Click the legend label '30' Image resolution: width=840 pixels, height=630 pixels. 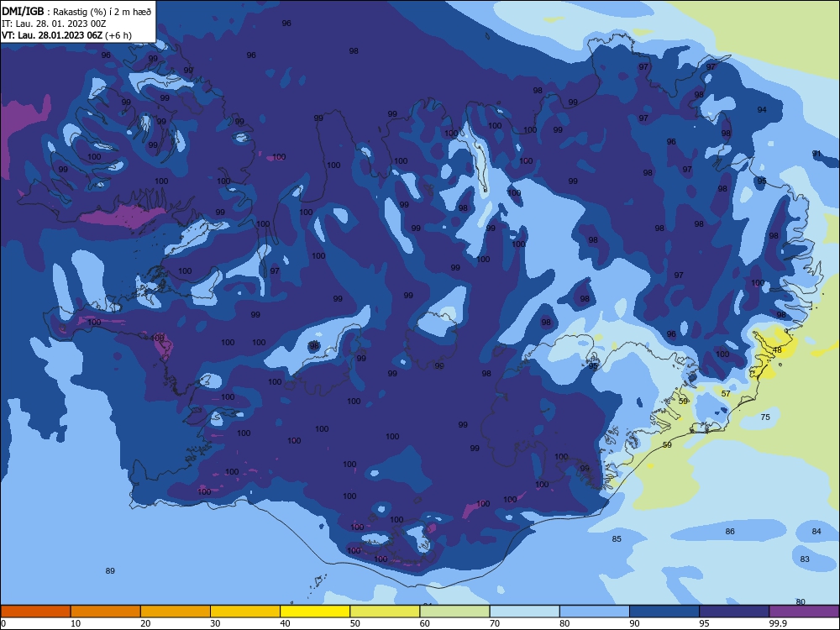[x=215, y=623]
